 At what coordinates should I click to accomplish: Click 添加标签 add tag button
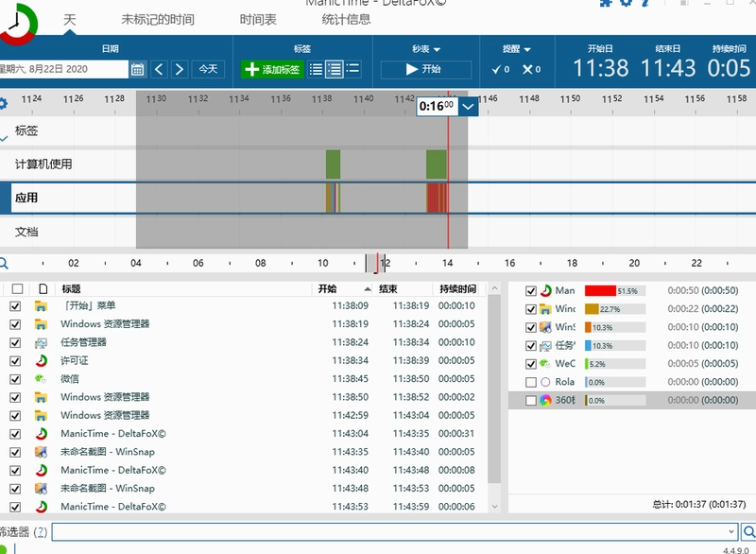[x=272, y=69]
